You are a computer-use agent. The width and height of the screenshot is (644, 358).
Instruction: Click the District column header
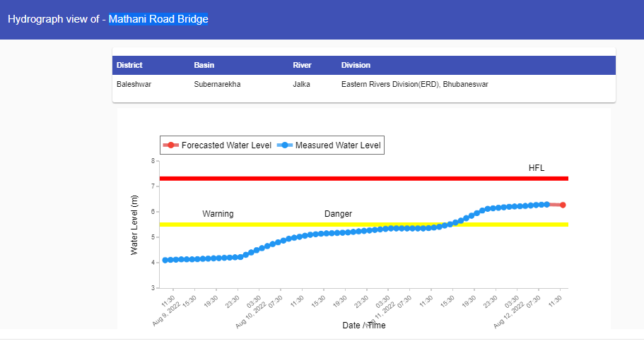click(129, 65)
